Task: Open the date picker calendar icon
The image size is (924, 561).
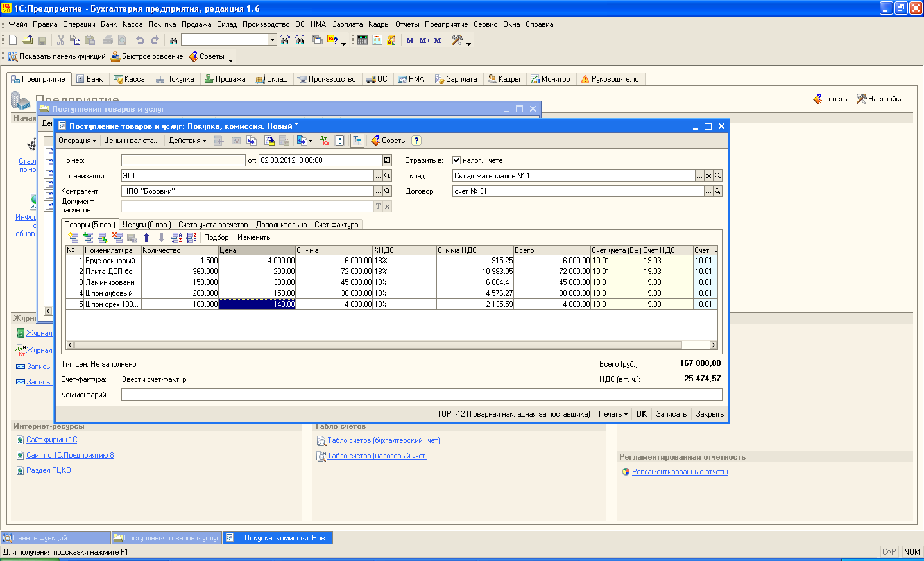Action: pyautogui.click(x=387, y=160)
